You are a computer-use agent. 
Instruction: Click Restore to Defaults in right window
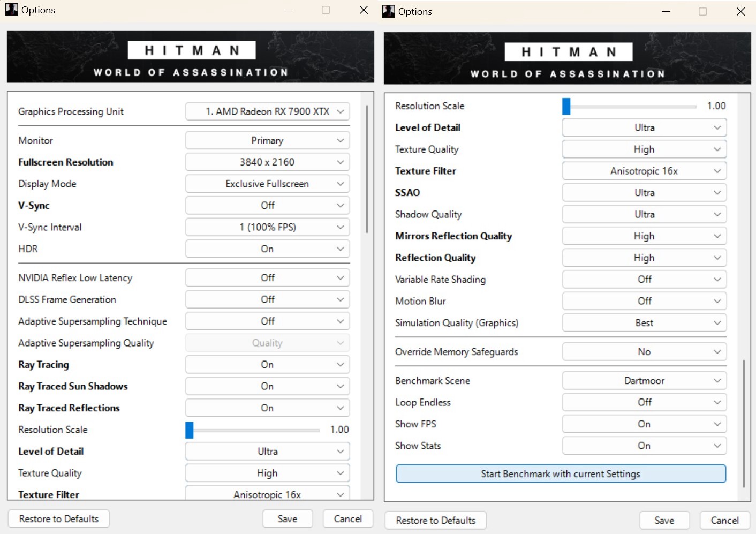pos(436,520)
